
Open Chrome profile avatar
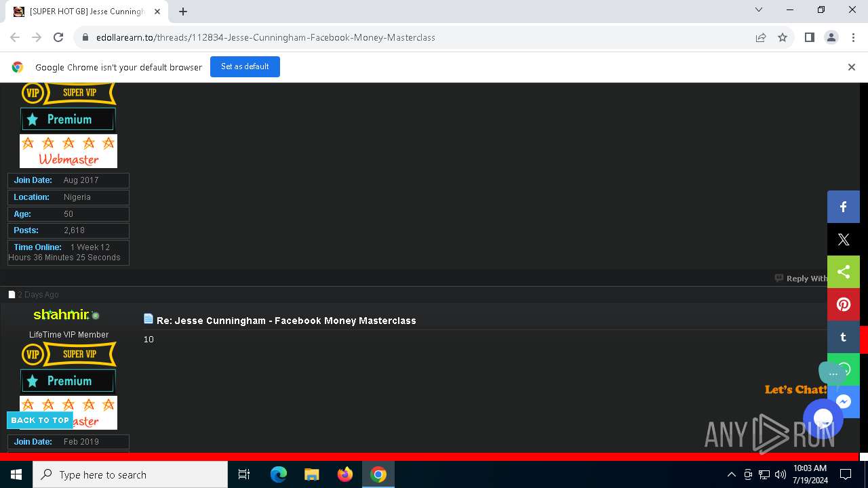[831, 37]
